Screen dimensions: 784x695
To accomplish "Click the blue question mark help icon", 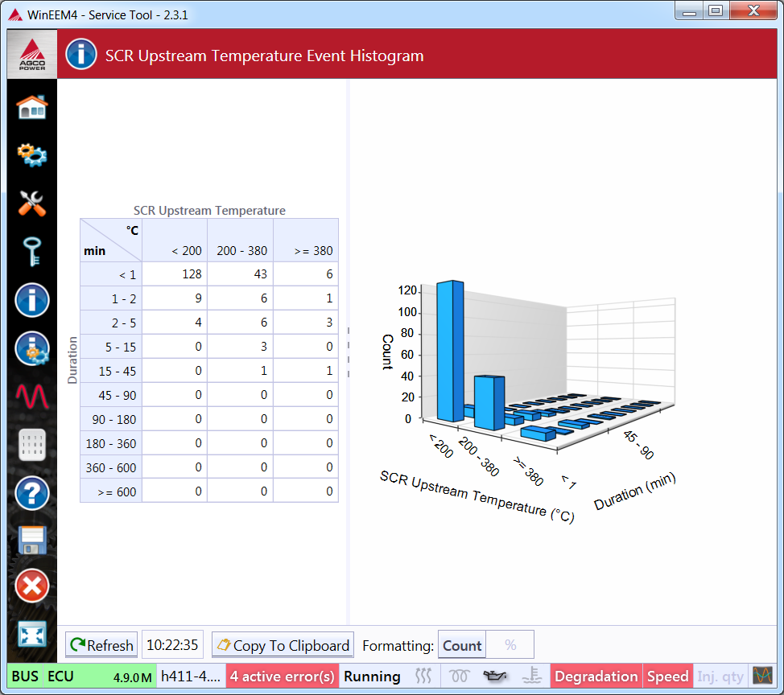I will click(x=32, y=493).
